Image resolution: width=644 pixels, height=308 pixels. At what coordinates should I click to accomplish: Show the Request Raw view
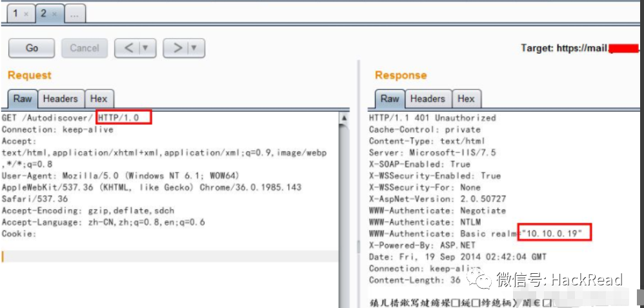(x=23, y=99)
